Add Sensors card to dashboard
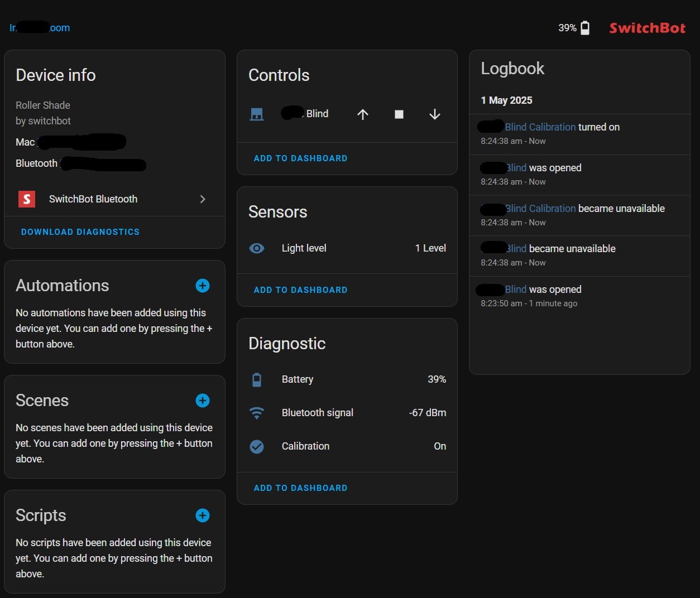Screen dimensions: 700x598 (300, 290)
